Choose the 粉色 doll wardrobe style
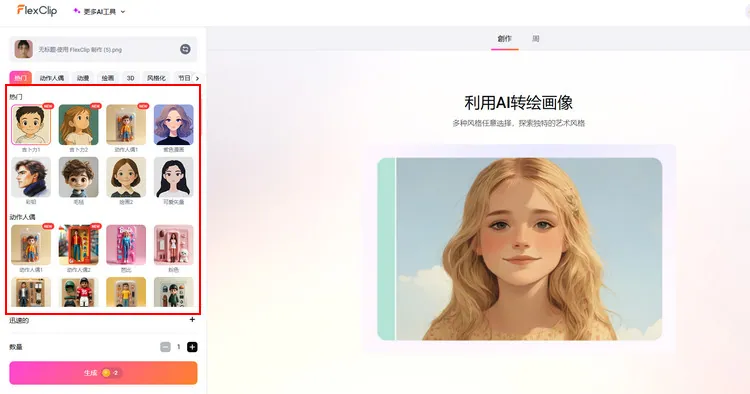This screenshot has width=750, height=394. tap(174, 245)
